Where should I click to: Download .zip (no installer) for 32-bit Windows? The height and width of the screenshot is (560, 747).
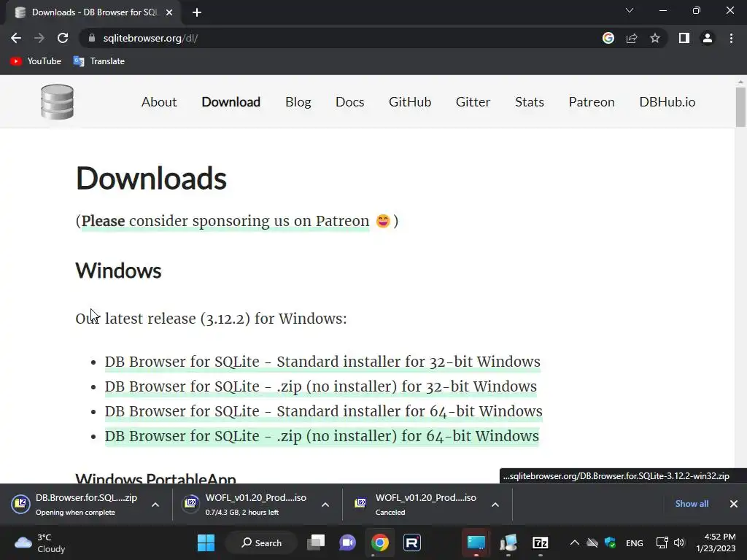[321, 386]
